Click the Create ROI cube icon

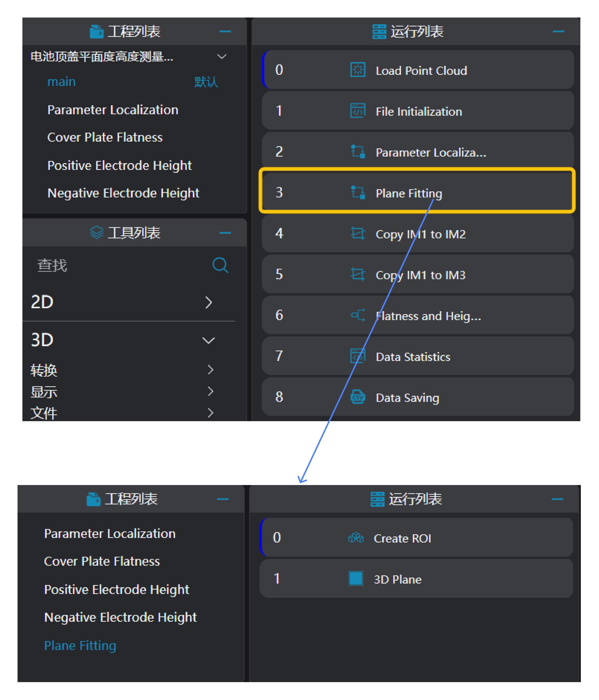pos(356,538)
